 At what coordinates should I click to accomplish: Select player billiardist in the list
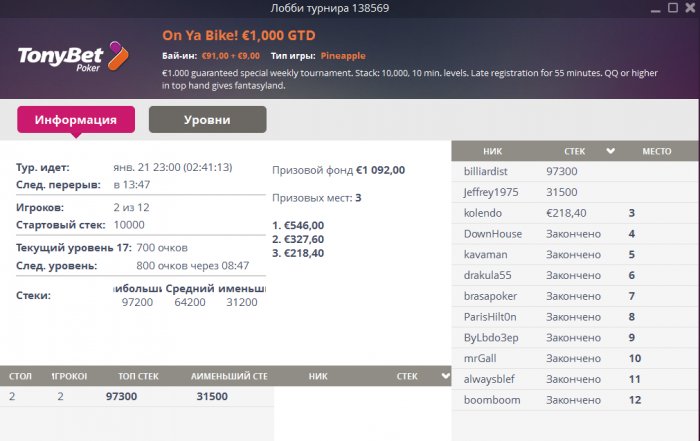click(x=575, y=171)
